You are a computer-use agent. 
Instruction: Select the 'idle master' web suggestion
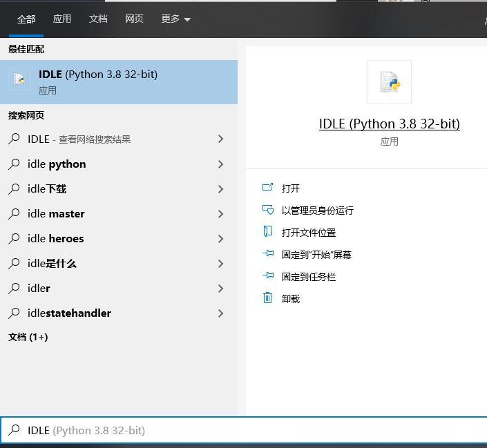pos(119,213)
